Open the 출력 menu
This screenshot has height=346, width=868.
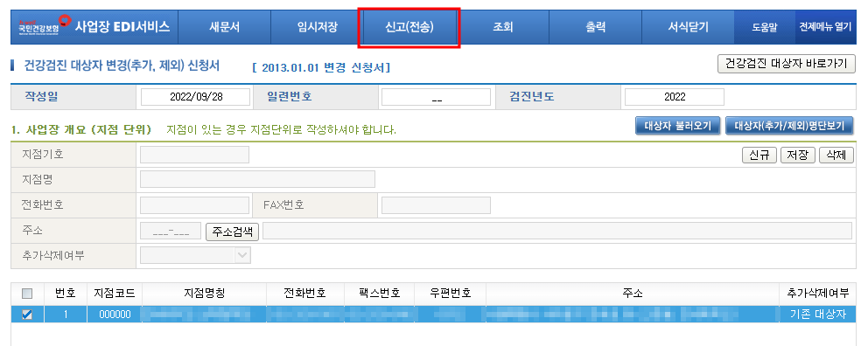tap(595, 27)
